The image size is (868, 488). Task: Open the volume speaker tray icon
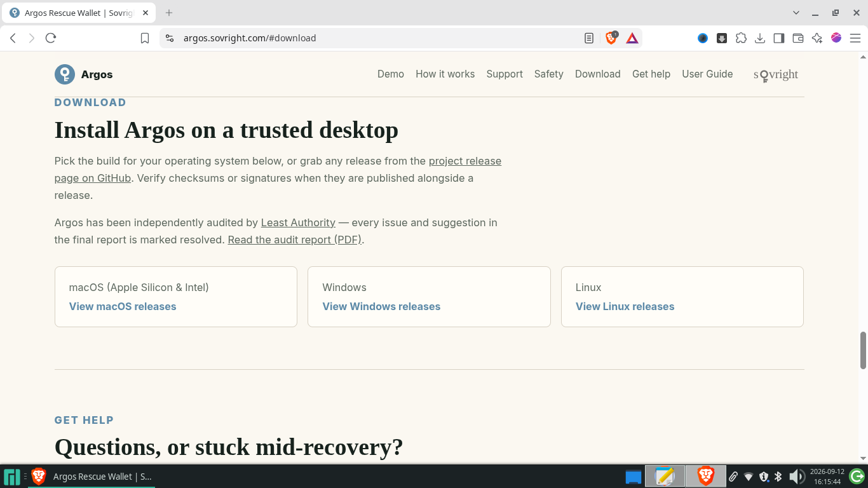tap(796, 477)
